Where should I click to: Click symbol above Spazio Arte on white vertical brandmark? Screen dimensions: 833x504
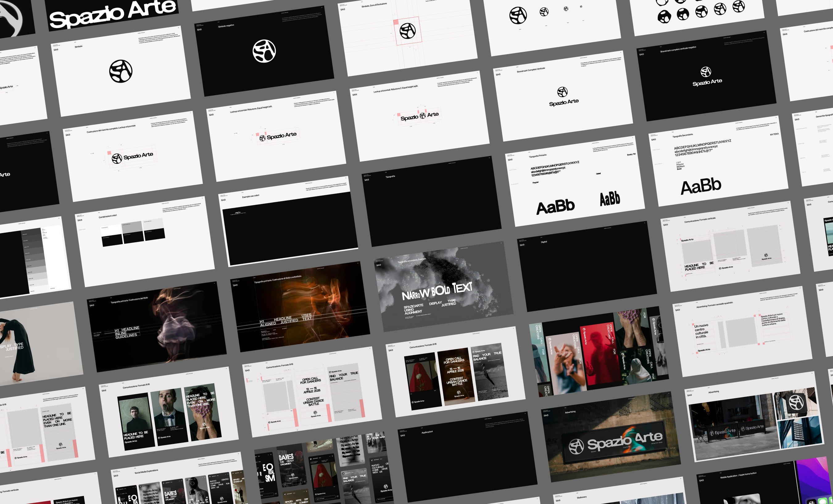(562, 92)
